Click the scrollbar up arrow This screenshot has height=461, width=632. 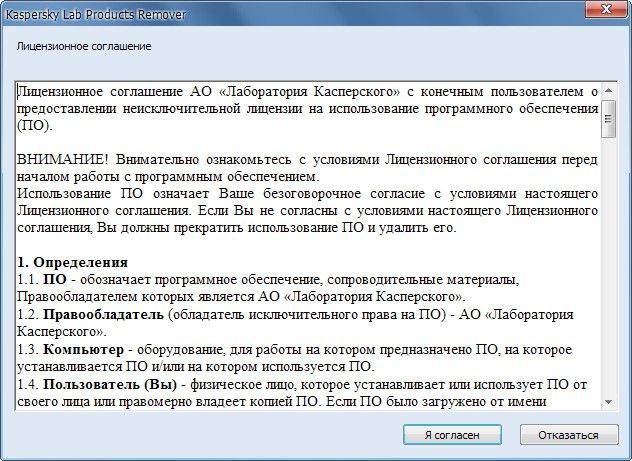(609, 91)
